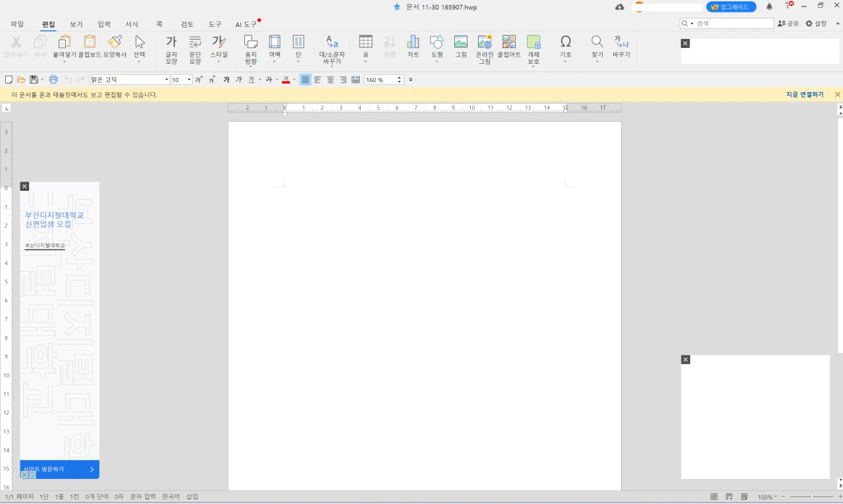Click the red font color swatch

[x=286, y=80]
